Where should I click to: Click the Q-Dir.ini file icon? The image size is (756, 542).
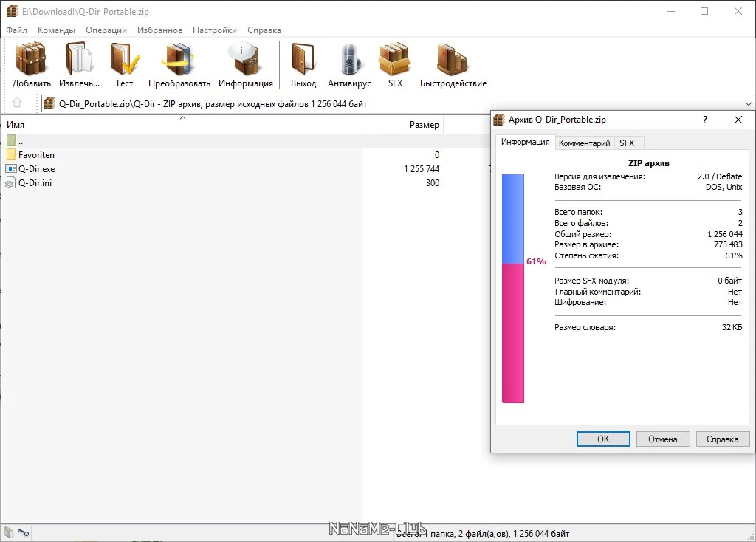pos(10,182)
